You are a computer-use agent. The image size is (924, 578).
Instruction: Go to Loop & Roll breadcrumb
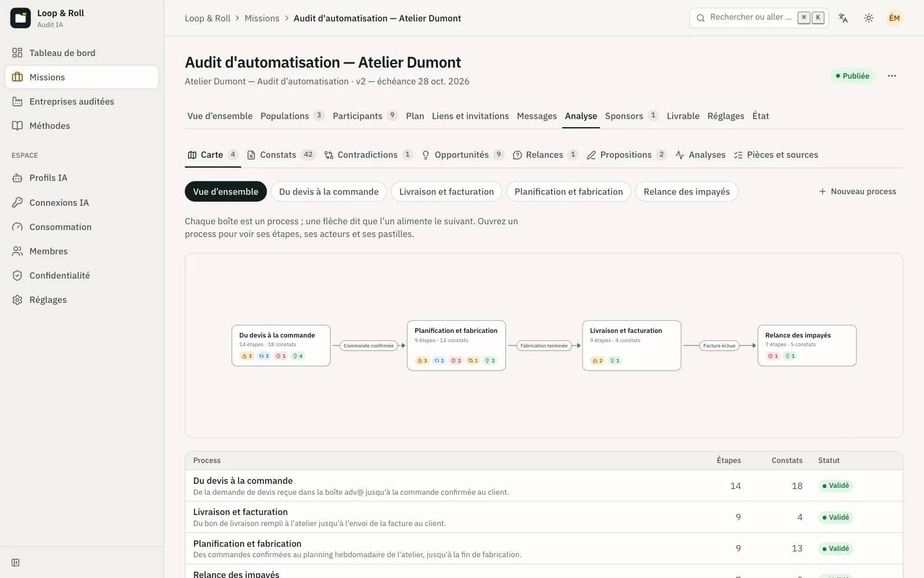207,18
